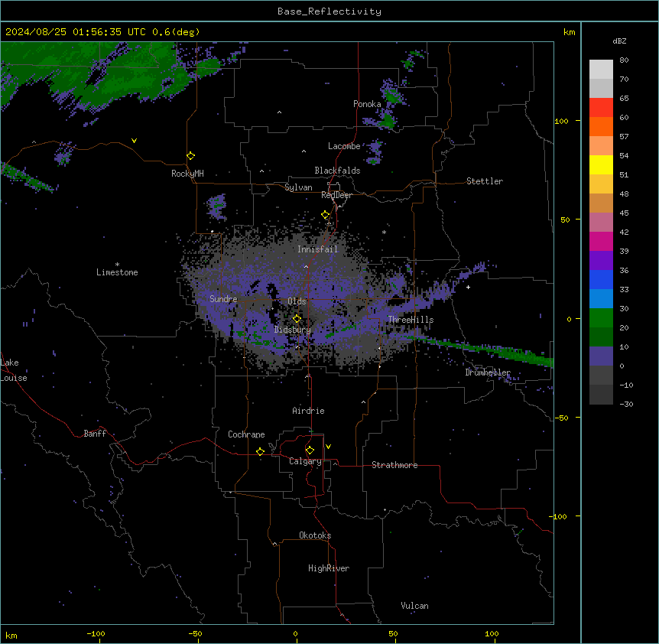659x644 pixels.
Task: Select the purple 36–39 dBZ legend swatch
Action: point(601,261)
